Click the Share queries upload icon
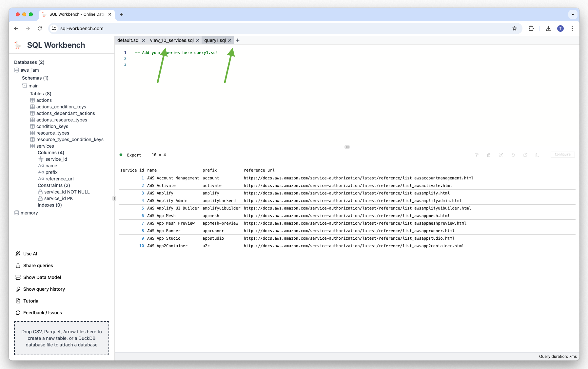588x369 pixels. tap(18, 266)
